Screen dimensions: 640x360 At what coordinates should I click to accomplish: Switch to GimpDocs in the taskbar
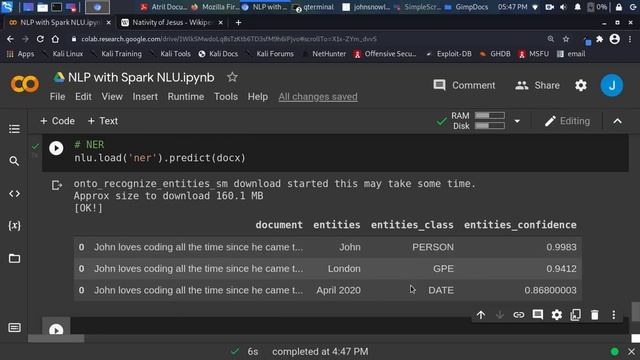pos(466,7)
